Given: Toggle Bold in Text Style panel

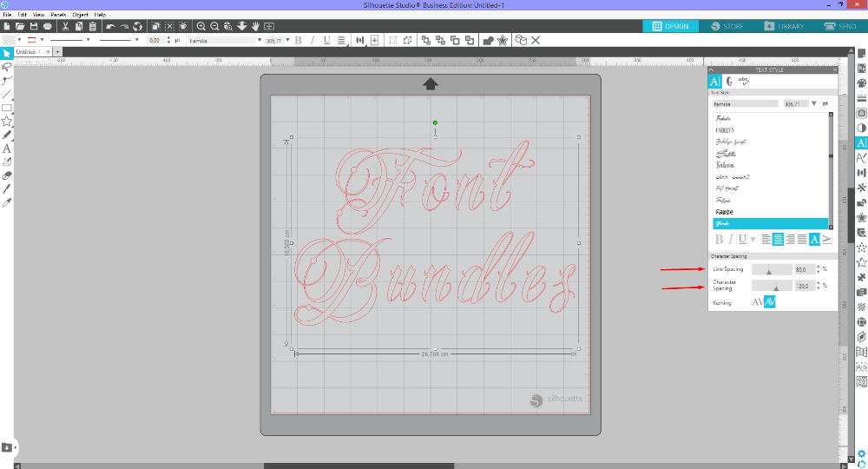Looking at the screenshot, I should tap(719, 239).
